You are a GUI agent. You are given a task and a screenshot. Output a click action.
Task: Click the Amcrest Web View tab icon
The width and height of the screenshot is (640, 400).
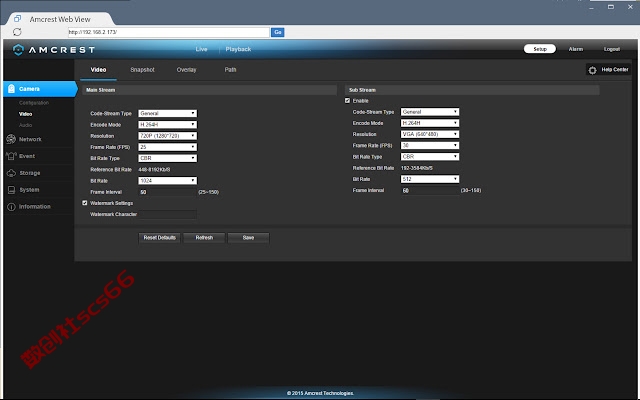pyautogui.click(x=17, y=19)
